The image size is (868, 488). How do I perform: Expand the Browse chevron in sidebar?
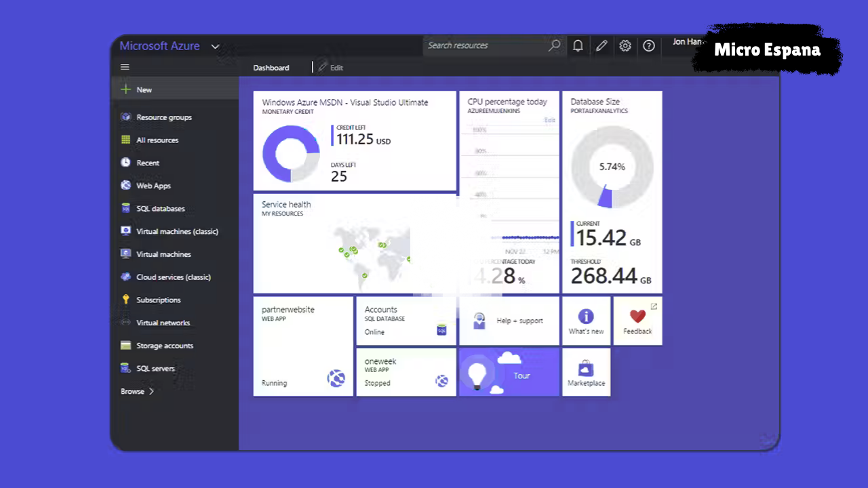pyautogui.click(x=151, y=391)
